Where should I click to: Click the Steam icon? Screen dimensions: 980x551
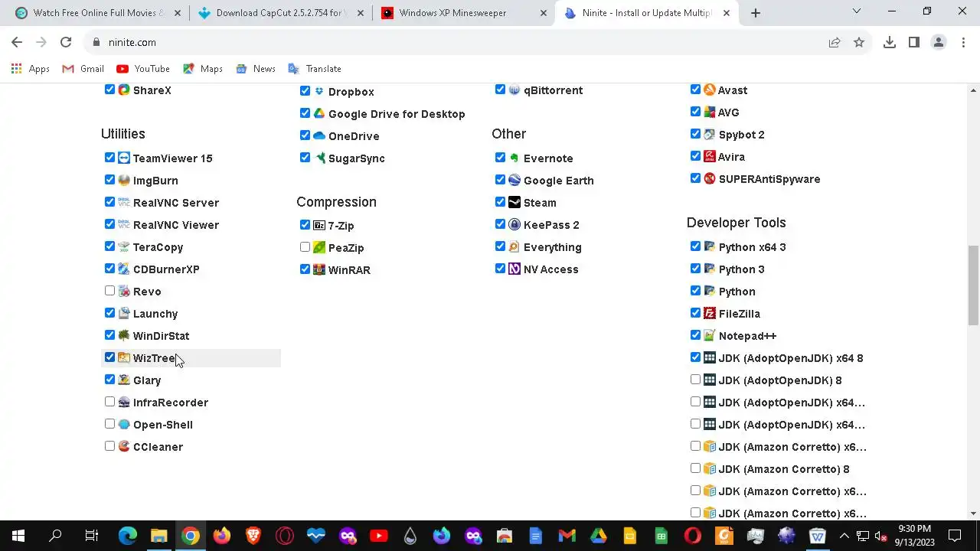pyautogui.click(x=514, y=202)
